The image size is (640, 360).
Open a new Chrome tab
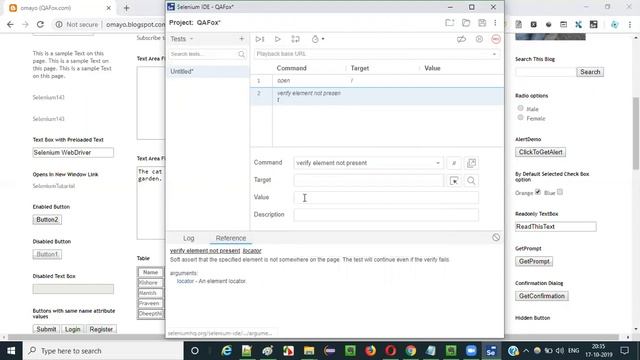(x=127, y=8)
